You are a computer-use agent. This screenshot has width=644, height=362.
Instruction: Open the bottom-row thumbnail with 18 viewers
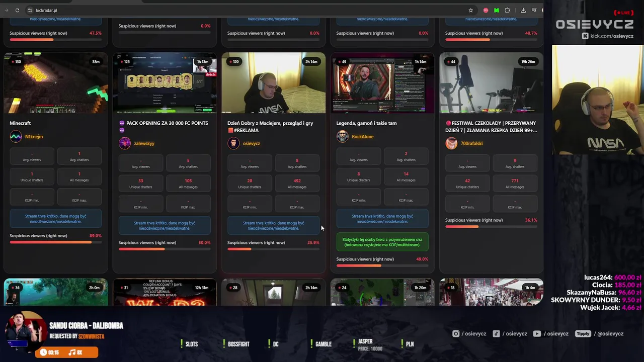[x=491, y=292]
